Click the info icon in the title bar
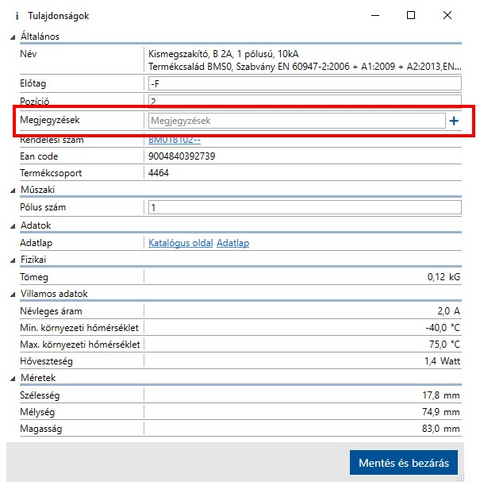 (17, 16)
